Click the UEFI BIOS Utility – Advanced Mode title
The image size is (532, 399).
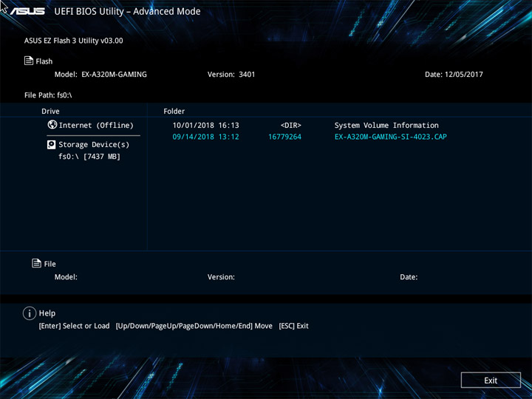coord(127,11)
